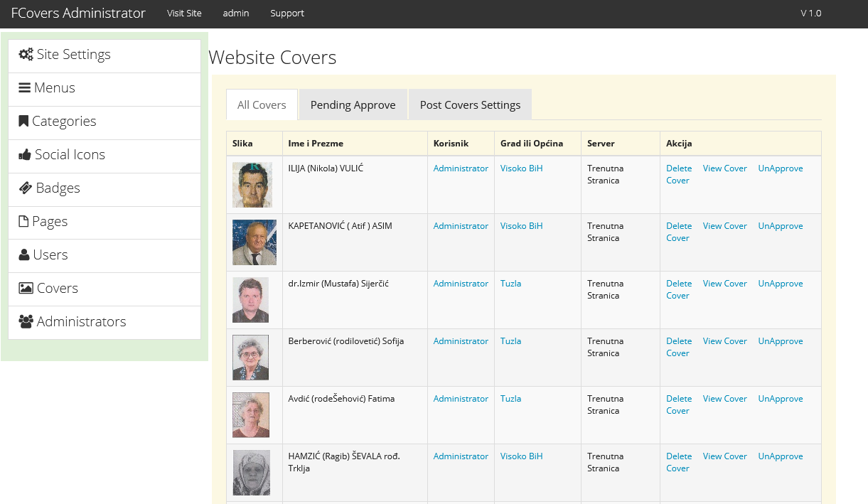
Task: Click the admin link in the top bar
Action: 236,13
